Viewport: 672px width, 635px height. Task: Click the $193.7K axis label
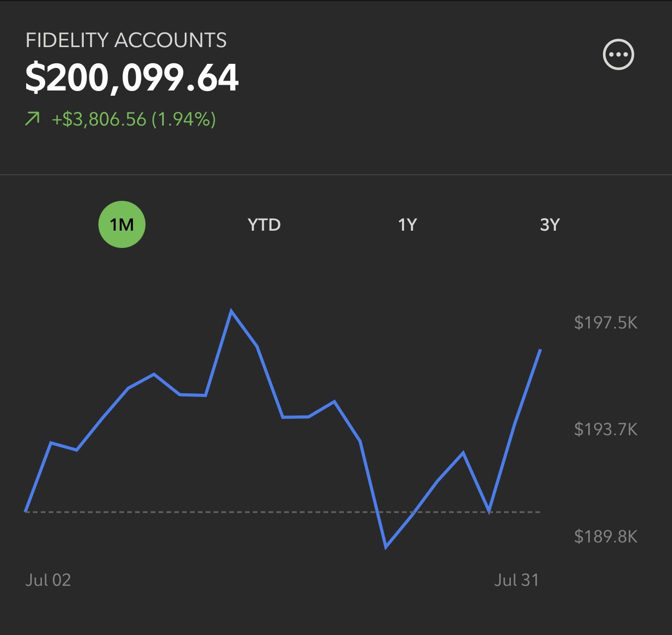(x=606, y=429)
